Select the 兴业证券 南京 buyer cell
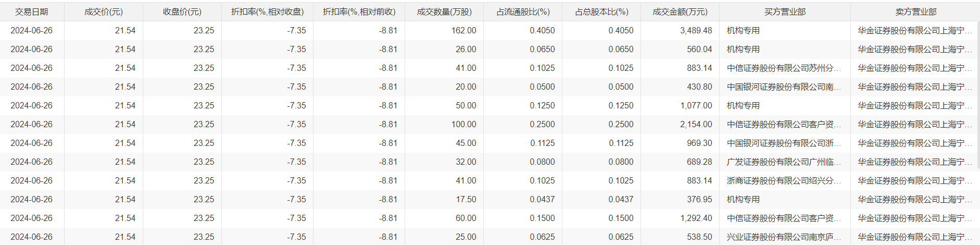980x245 pixels. pos(784,237)
